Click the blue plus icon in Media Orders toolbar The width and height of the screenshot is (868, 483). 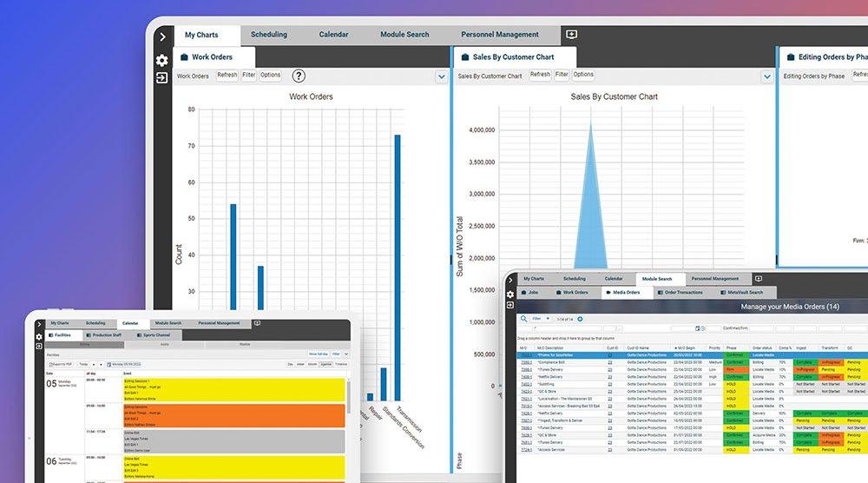[580, 319]
